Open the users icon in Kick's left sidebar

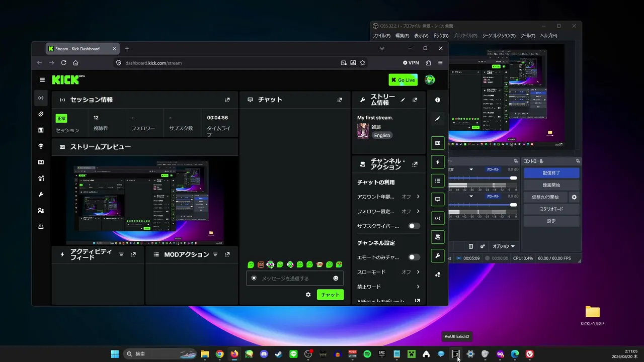click(41, 211)
